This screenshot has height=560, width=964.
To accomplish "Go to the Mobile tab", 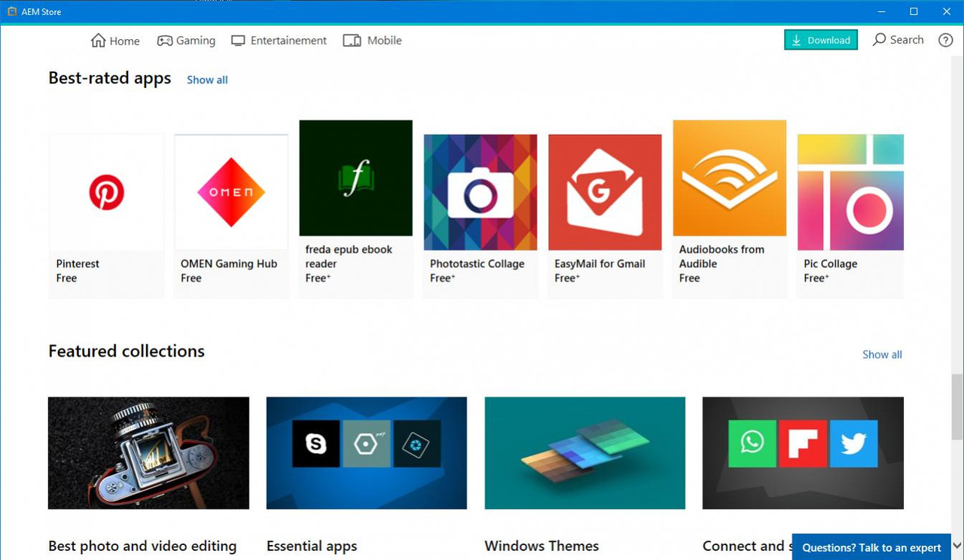I will tap(373, 41).
